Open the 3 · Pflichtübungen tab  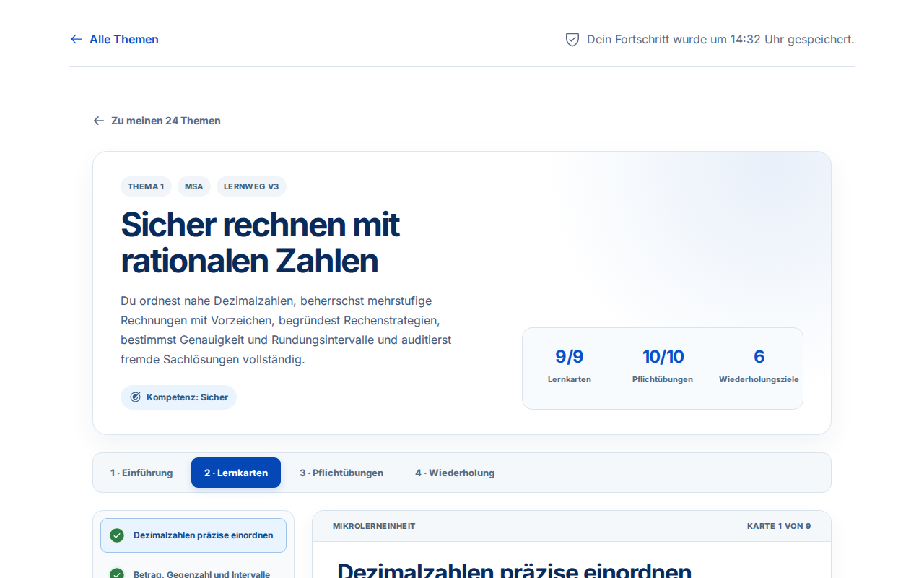click(x=341, y=473)
